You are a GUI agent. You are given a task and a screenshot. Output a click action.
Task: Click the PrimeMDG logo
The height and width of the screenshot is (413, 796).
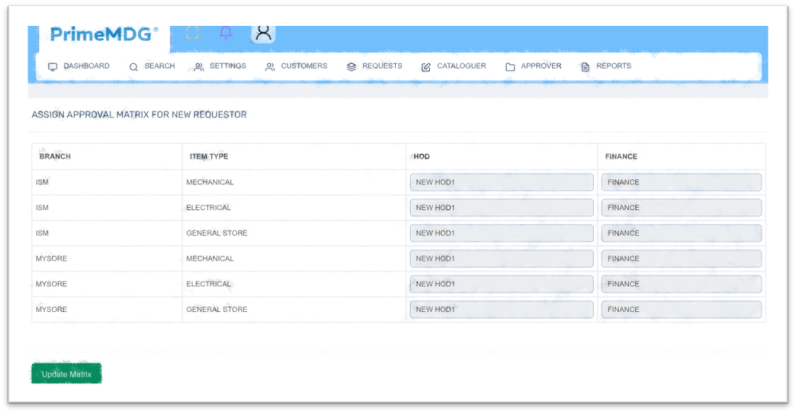click(104, 34)
